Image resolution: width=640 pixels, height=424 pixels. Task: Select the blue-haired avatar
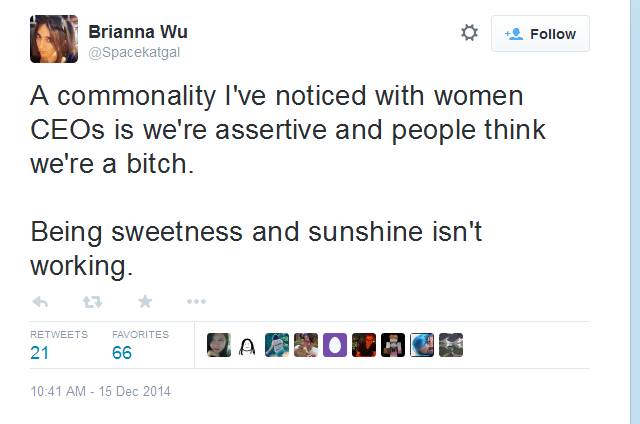422,345
